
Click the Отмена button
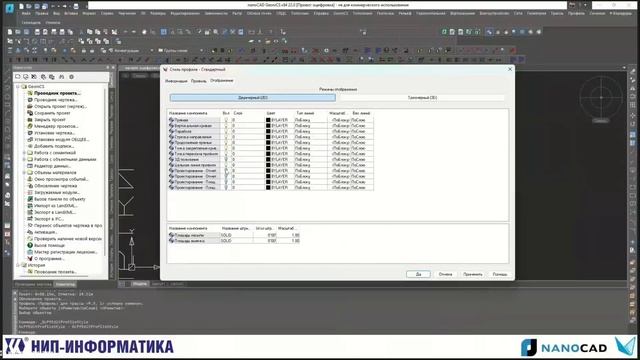click(445, 274)
